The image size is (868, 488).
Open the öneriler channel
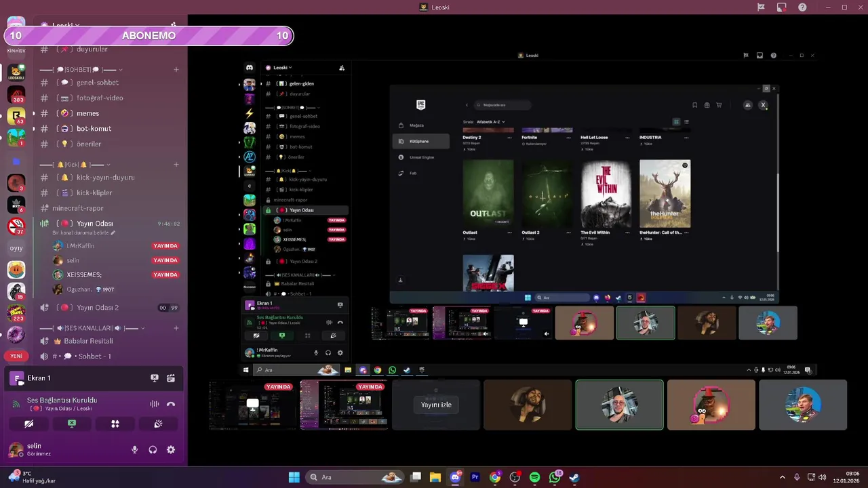click(x=108, y=144)
